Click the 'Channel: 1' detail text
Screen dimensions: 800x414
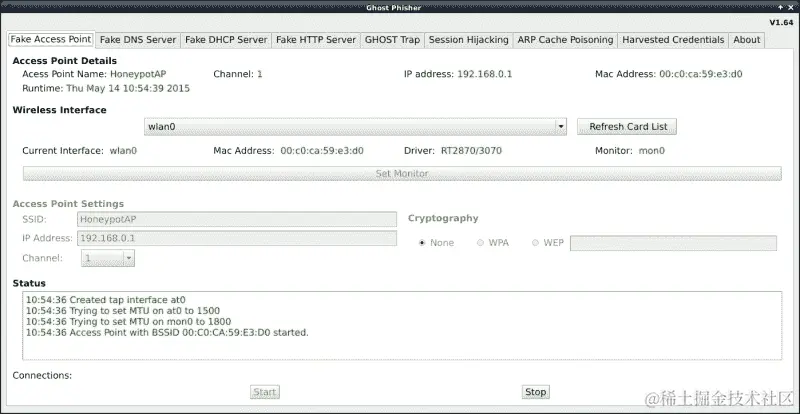point(238,74)
